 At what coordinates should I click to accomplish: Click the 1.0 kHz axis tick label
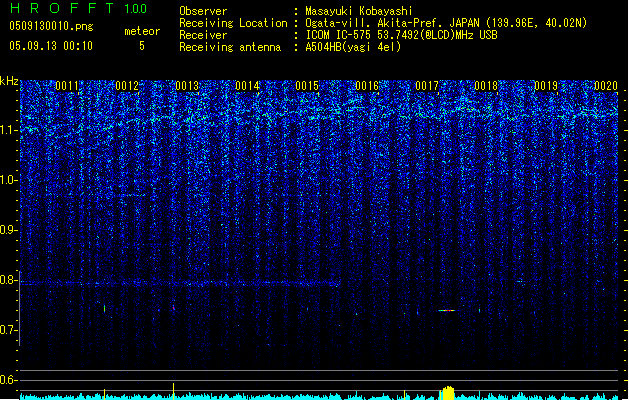[x=8, y=180]
